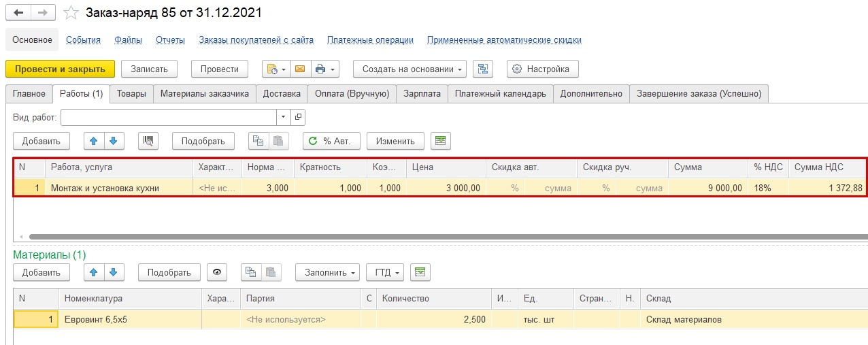Switch to the Товары tab
Viewport: 868px width, 345px height.
pyautogui.click(x=131, y=94)
